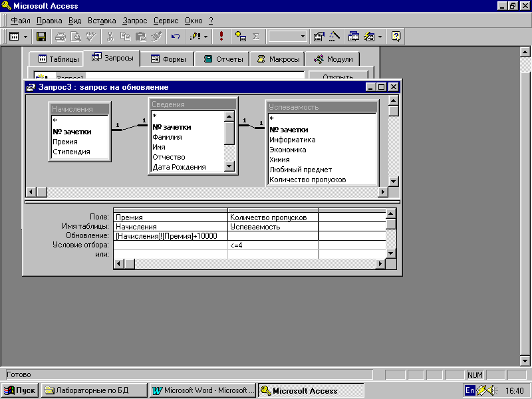Open the Сервис menu
The width and height of the screenshot is (532, 399).
[166, 21]
